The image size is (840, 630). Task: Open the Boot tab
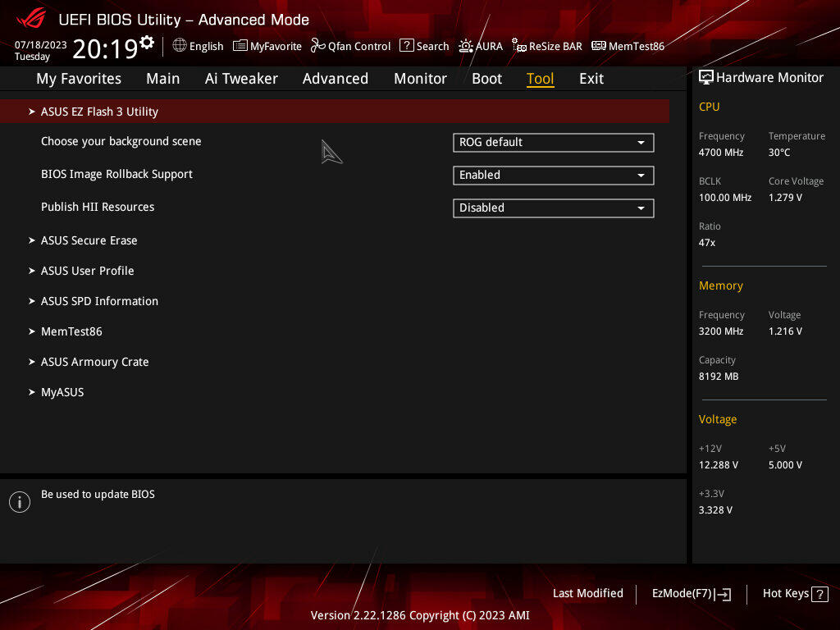coord(486,79)
